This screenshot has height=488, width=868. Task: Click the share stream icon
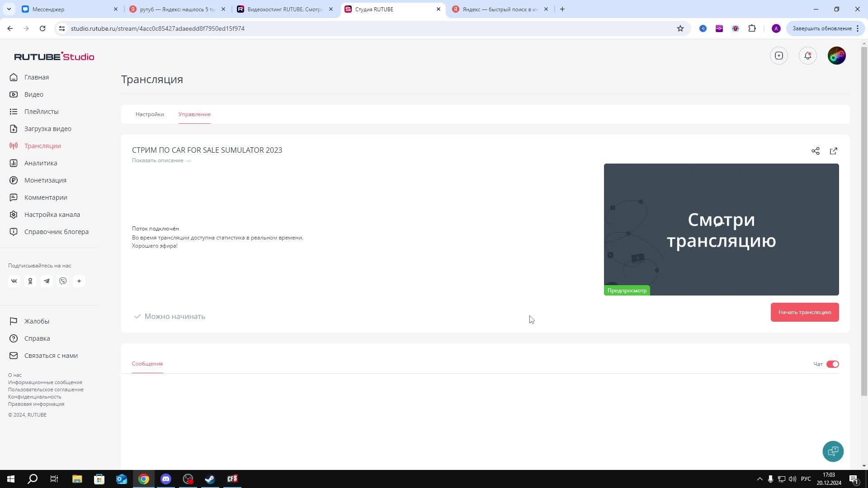click(x=816, y=151)
